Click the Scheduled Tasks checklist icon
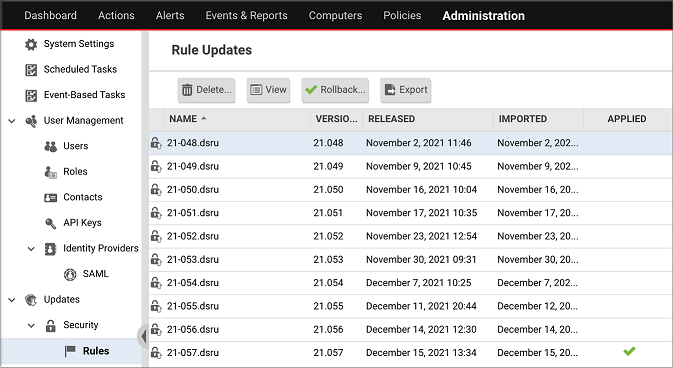 tap(31, 70)
